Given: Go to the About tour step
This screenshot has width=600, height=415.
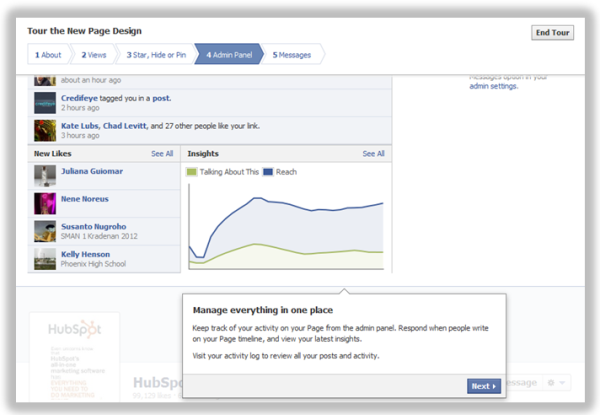Looking at the screenshot, I should (48, 54).
